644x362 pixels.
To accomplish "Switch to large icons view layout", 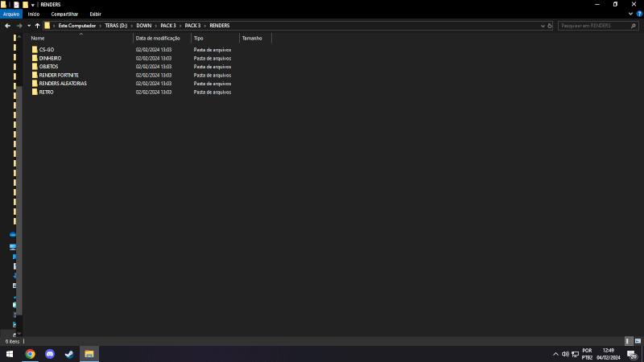I will (x=638, y=341).
